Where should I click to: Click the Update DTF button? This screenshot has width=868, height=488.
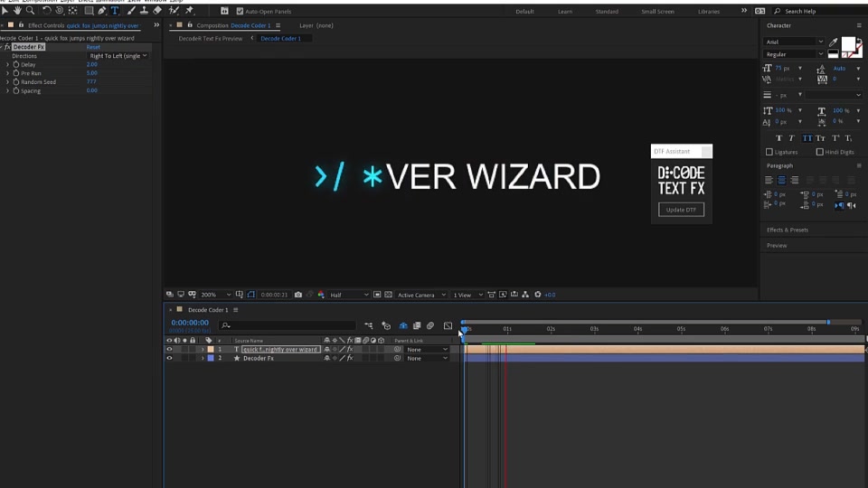pos(681,210)
